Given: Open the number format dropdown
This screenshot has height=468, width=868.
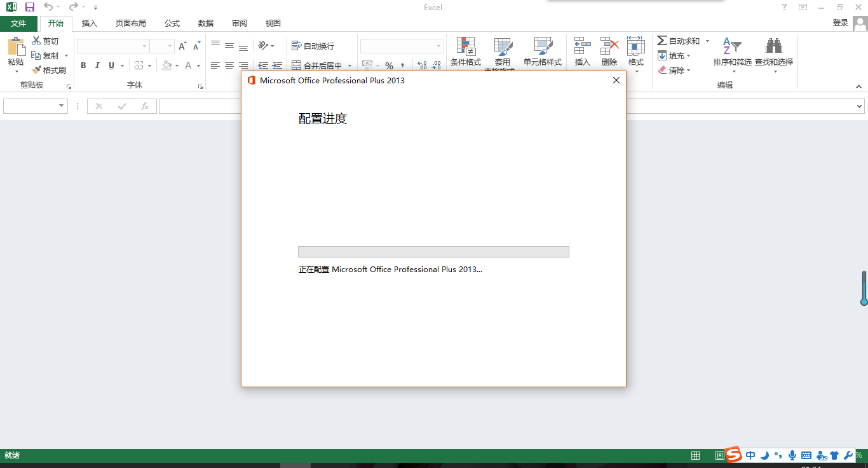Looking at the screenshot, I should click(438, 46).
